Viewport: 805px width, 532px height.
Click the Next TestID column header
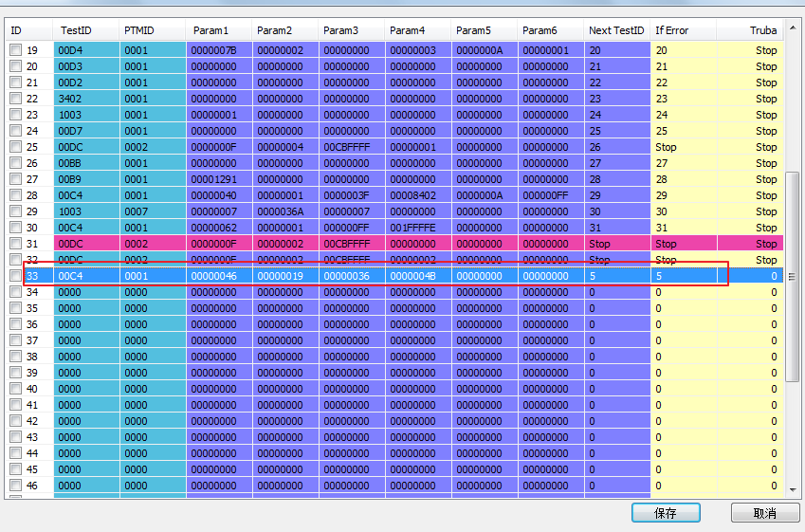point(616,30)
